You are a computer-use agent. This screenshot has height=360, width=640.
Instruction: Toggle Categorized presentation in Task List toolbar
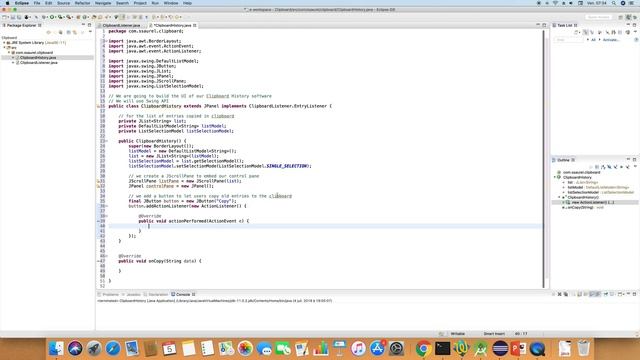point(585,32)
